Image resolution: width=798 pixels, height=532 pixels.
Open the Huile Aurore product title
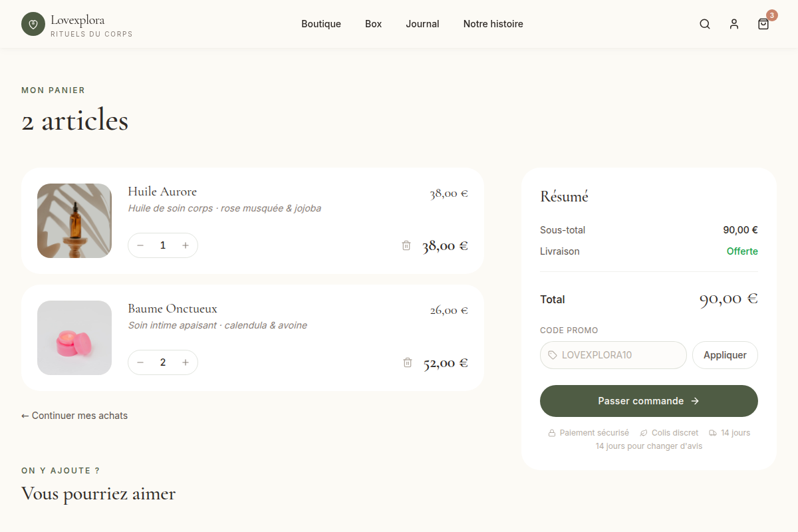(x=162, y=192)
